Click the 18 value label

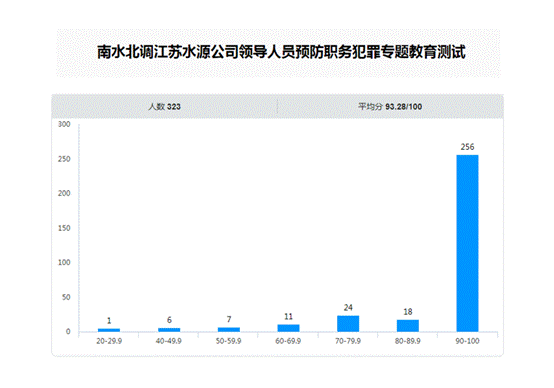408,312
